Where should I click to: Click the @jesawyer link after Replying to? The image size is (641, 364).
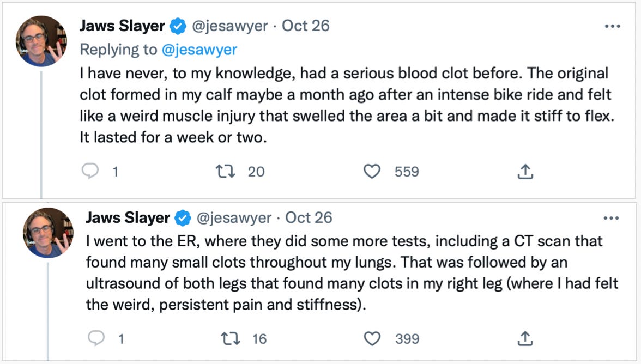point(199,50)
